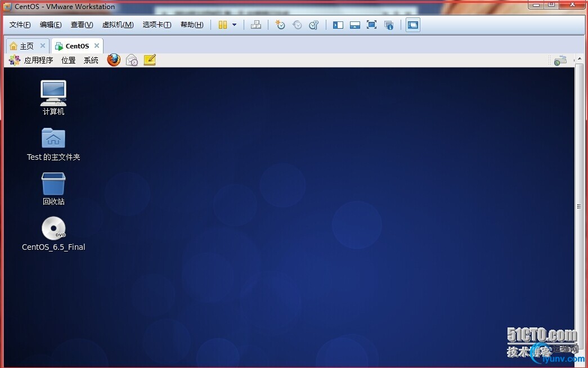
Task: Enter full screen mode
Action: [x=371, y=25]
